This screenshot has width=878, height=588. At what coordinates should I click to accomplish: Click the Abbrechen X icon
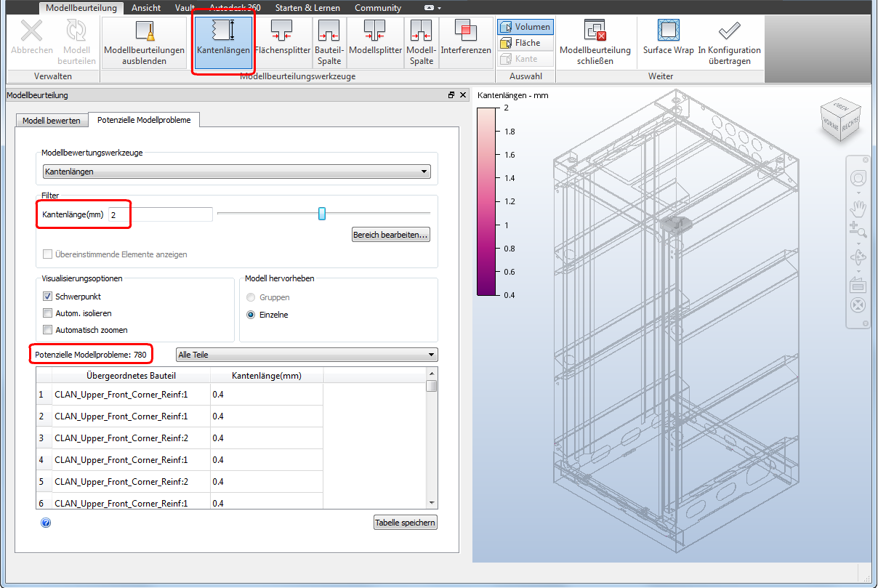pos(31,31)
